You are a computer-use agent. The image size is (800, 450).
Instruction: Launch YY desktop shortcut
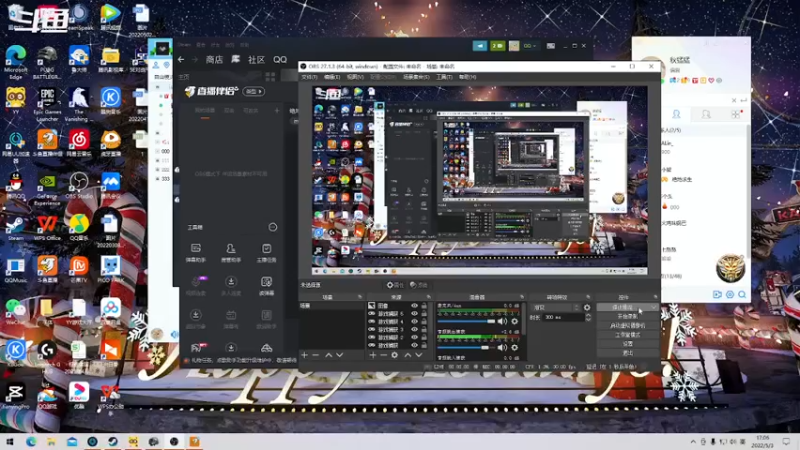click(15, 101)
